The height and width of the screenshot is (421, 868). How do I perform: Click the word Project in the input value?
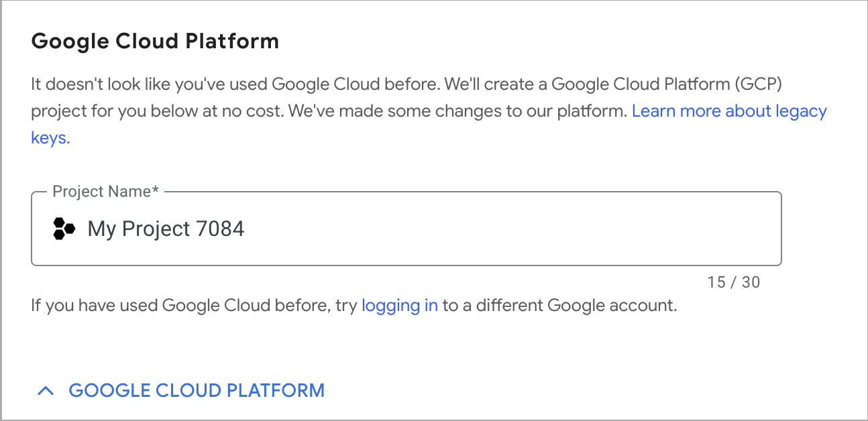pos(156,229)
